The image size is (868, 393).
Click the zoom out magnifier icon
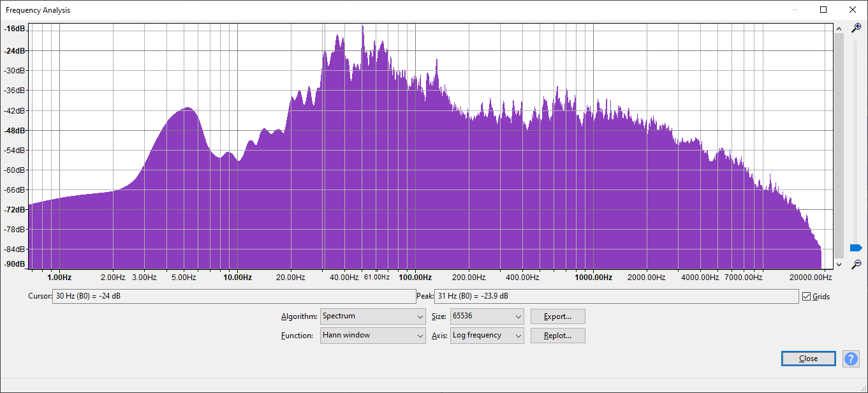click(x=857, y=264)
